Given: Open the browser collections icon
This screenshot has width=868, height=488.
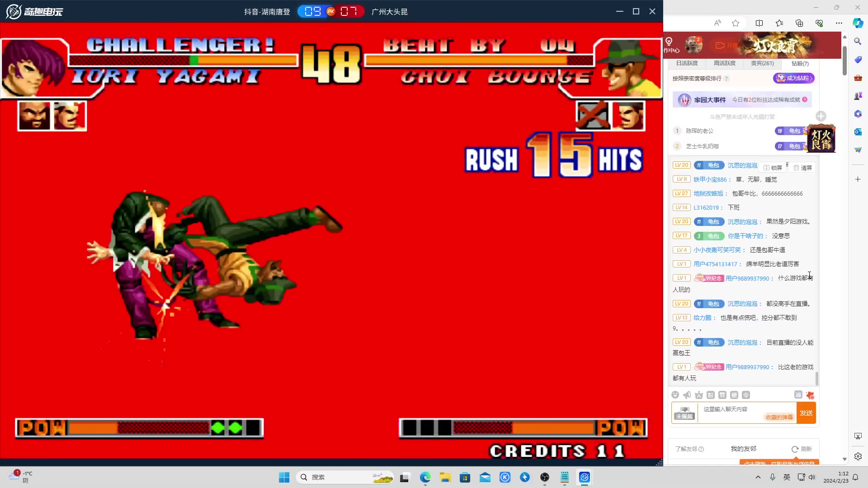Looking at the screenshot, I should click(x=799, y=23).
